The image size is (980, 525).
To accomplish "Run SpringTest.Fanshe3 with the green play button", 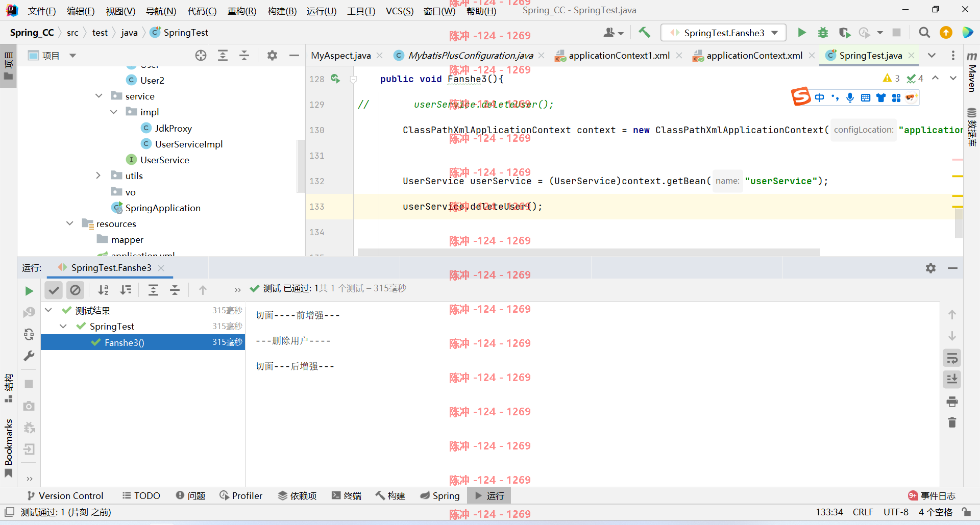I will click(802, 33).
